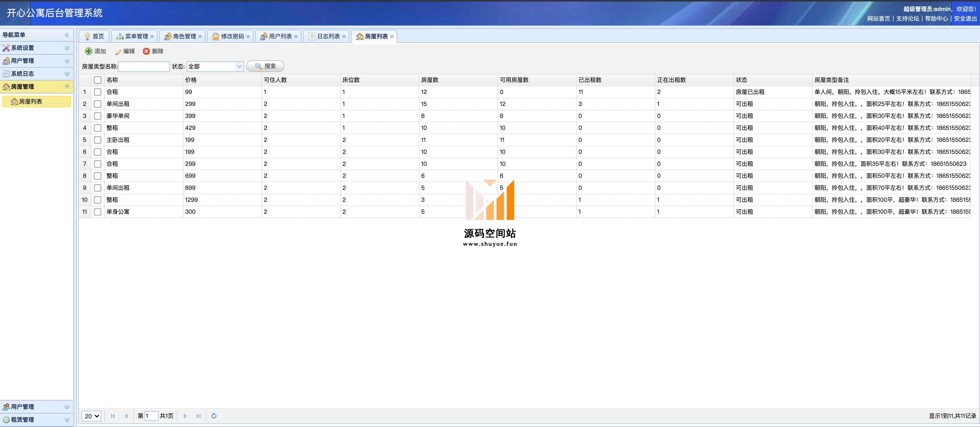
Task: Click the pencil Edit (编辑) icon
Action: (x=118, y=52)
